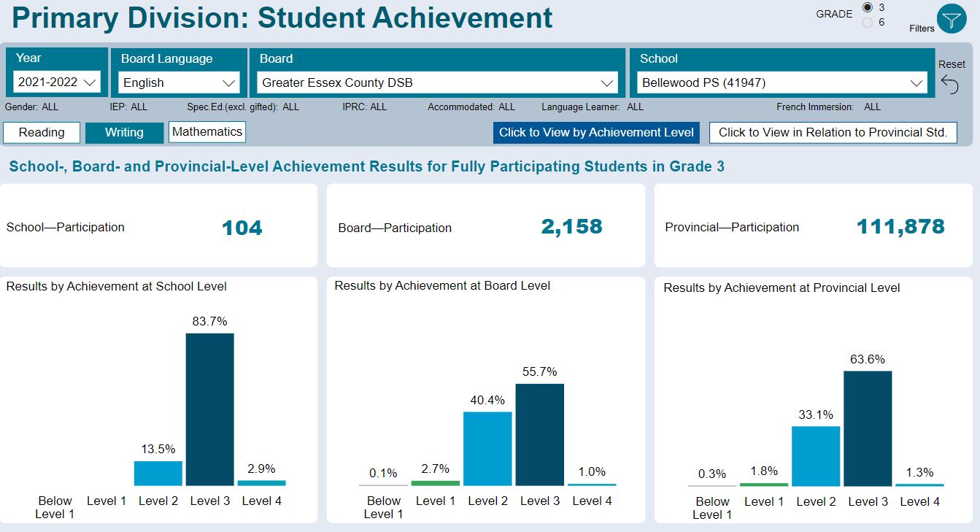Click School participation value 104
This screenshot has width=980, height=532.
[242, 228]
